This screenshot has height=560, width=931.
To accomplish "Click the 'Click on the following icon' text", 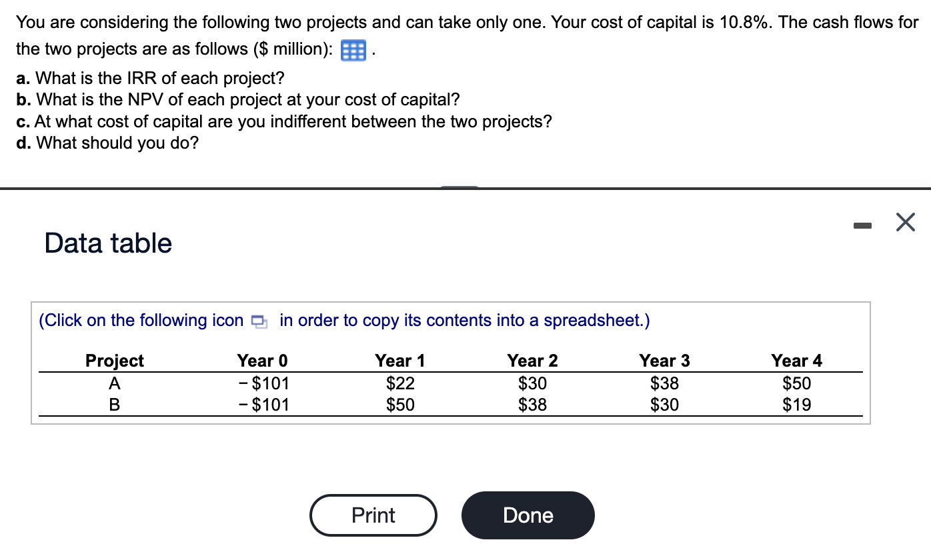I will pos(141,321).
